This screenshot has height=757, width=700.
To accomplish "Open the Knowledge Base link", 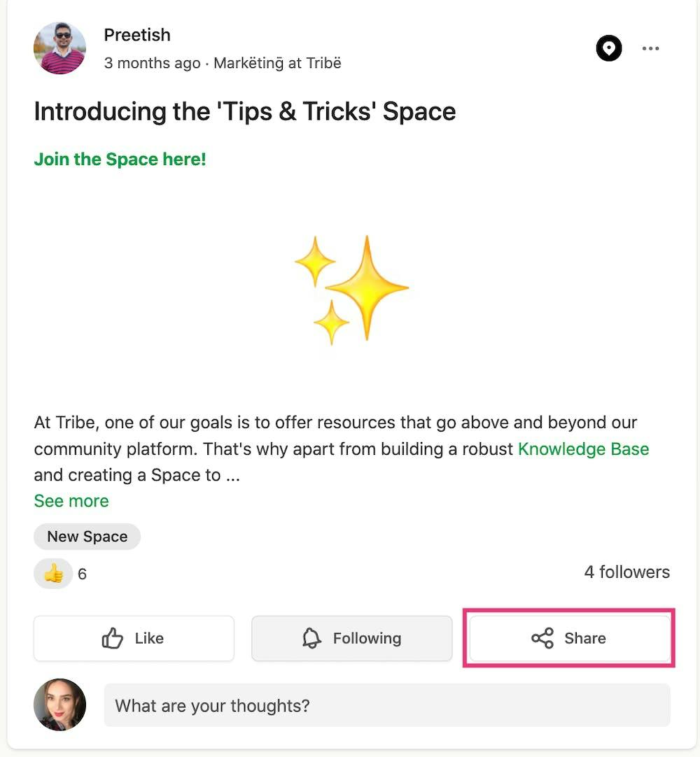I will coord(583,449).
